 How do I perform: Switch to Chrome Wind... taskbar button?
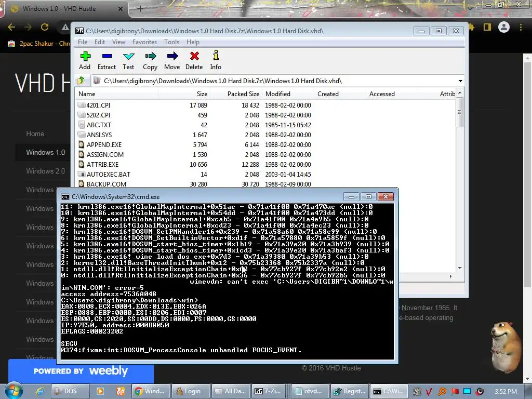150,391
